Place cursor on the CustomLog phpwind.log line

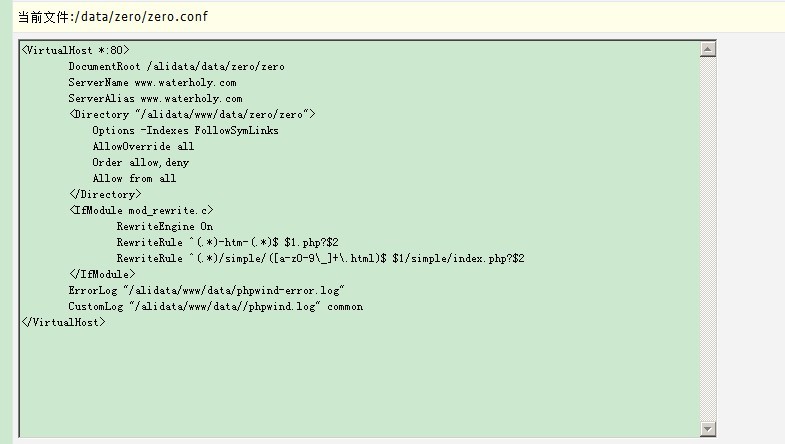point(215,306)
